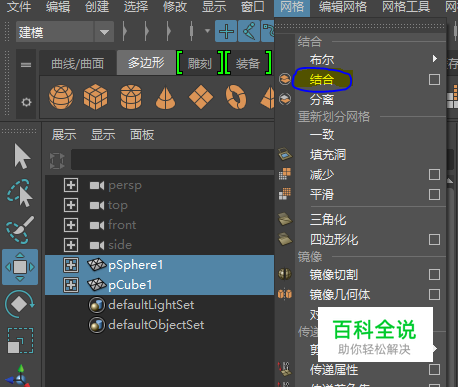Expand the side camera node

(71, 245)
